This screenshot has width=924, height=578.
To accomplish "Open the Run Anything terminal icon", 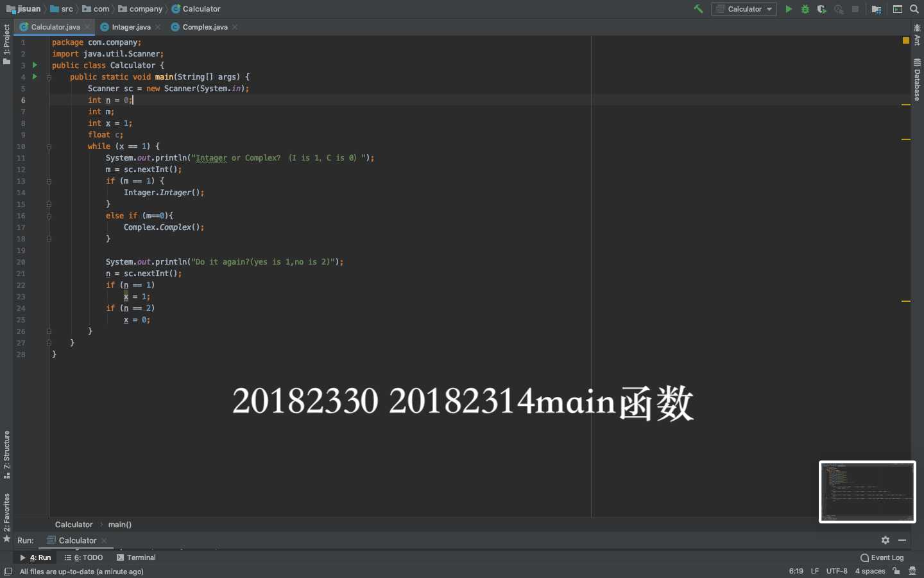I will pos(898,9).
